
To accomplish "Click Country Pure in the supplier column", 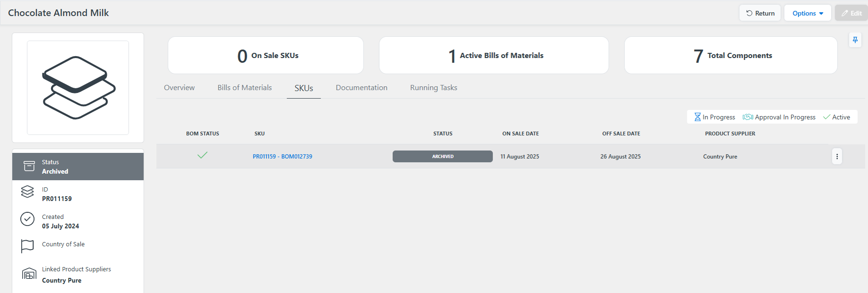I will [x=720, y=157].
